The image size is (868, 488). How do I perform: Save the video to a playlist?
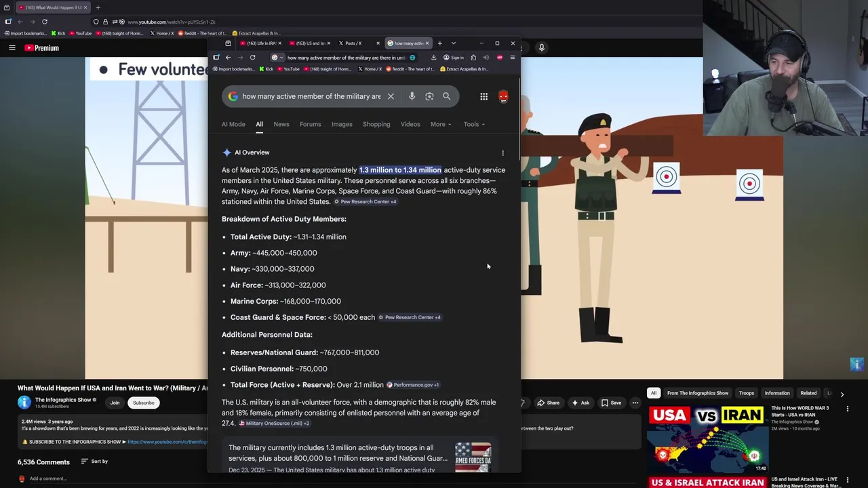click(x=611, y=403)
